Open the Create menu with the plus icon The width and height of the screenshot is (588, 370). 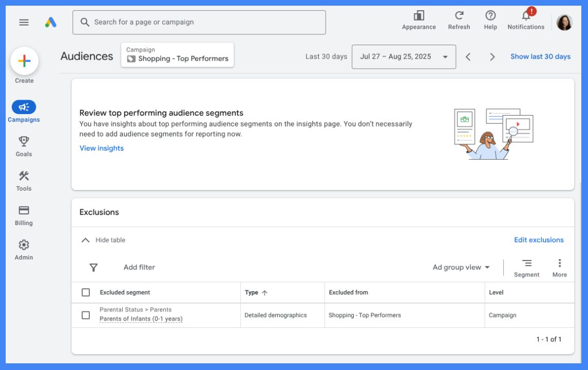[24, 62]
